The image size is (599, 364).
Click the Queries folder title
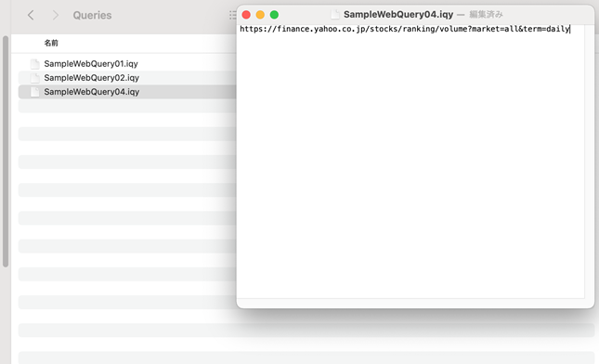click(93, 15)
